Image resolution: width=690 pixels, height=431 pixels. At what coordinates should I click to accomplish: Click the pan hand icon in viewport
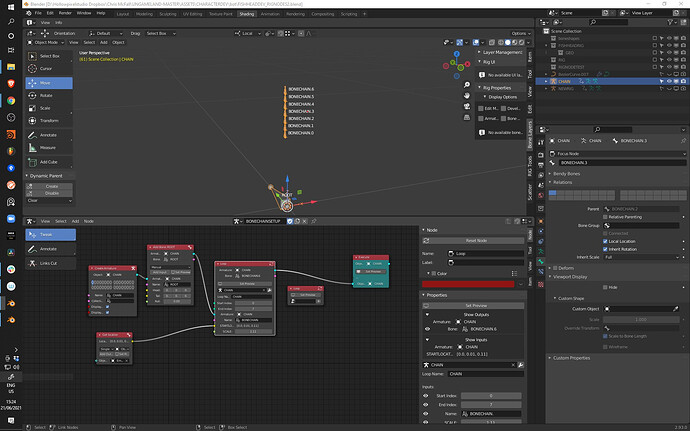coord(466,96)
